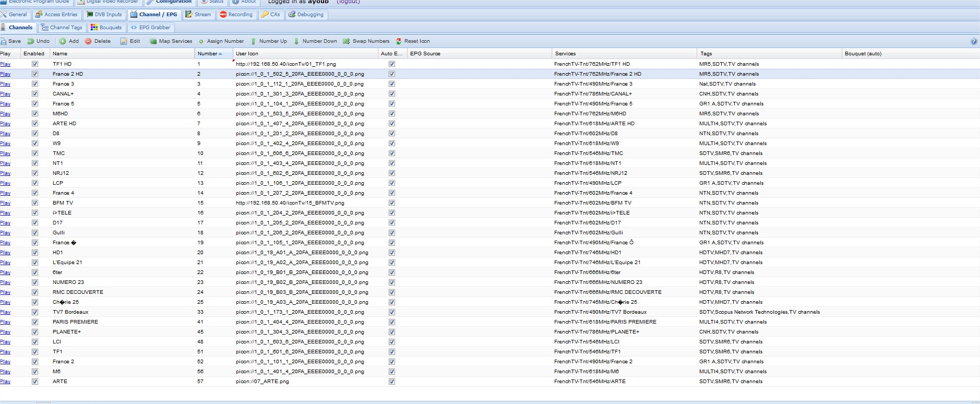Click the Number Up arrow
Viewport: 980px width, 404px height.
click(x=254, y=41)
